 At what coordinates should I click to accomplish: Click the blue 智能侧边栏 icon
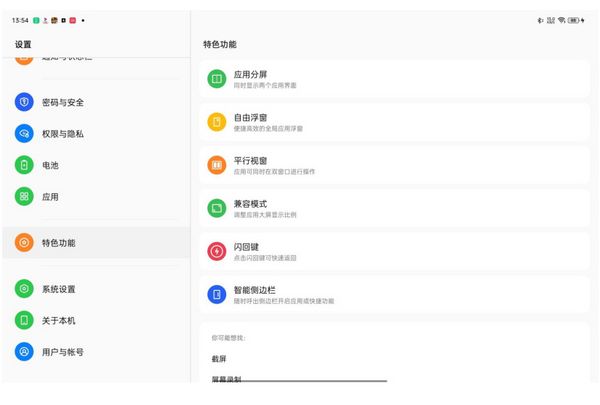[x=216, y=294]
